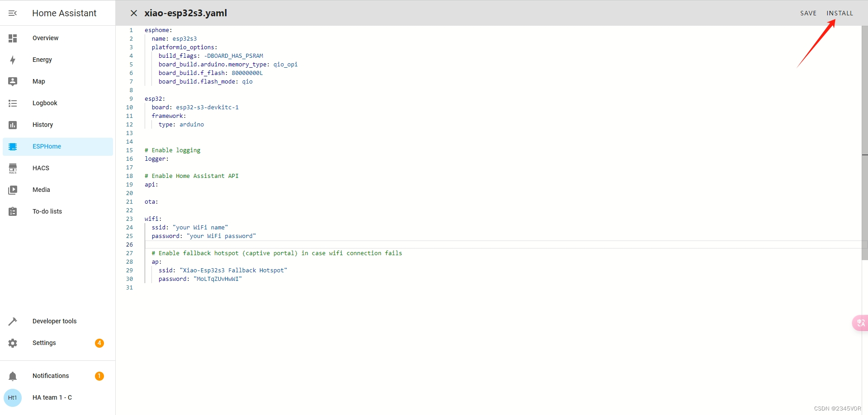Click the '# Enable Home Assistant API' comment
This screenshot has width=868, height=415.
(191, 176)
